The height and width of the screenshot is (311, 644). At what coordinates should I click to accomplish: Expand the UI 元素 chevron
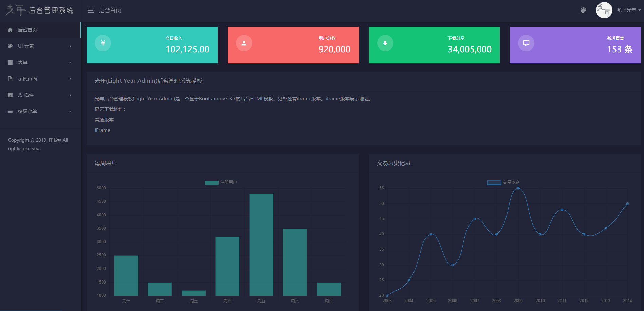[70, 46]
